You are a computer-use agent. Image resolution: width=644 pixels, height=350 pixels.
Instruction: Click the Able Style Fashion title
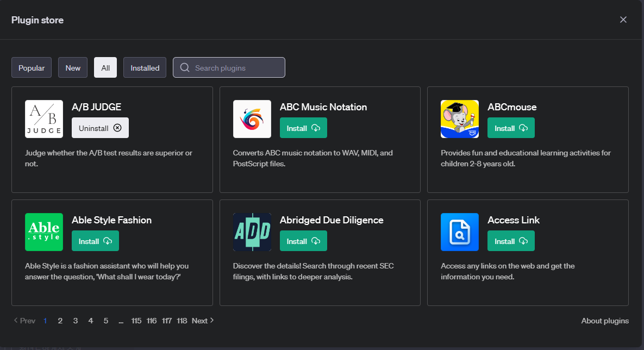click(112, 220)
